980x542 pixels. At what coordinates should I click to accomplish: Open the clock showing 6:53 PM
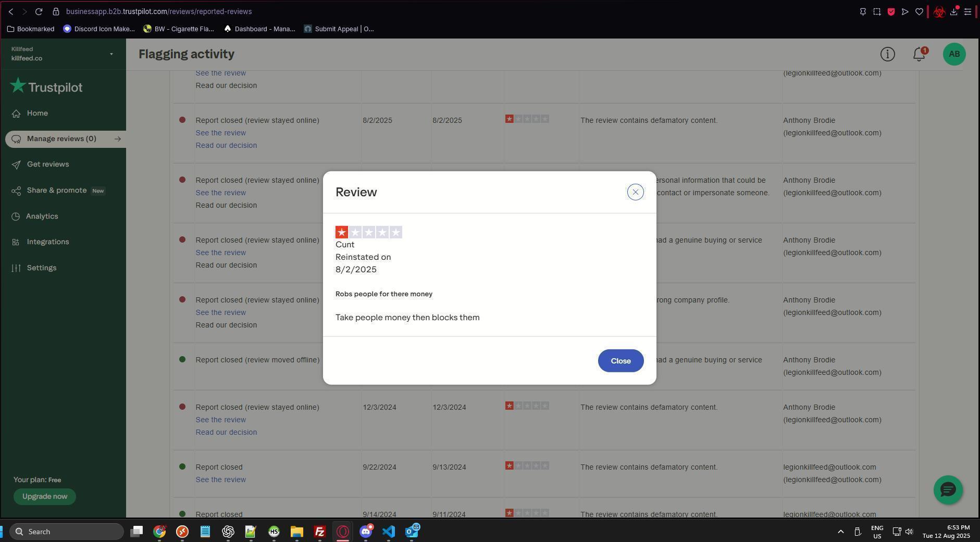(946, 532)
